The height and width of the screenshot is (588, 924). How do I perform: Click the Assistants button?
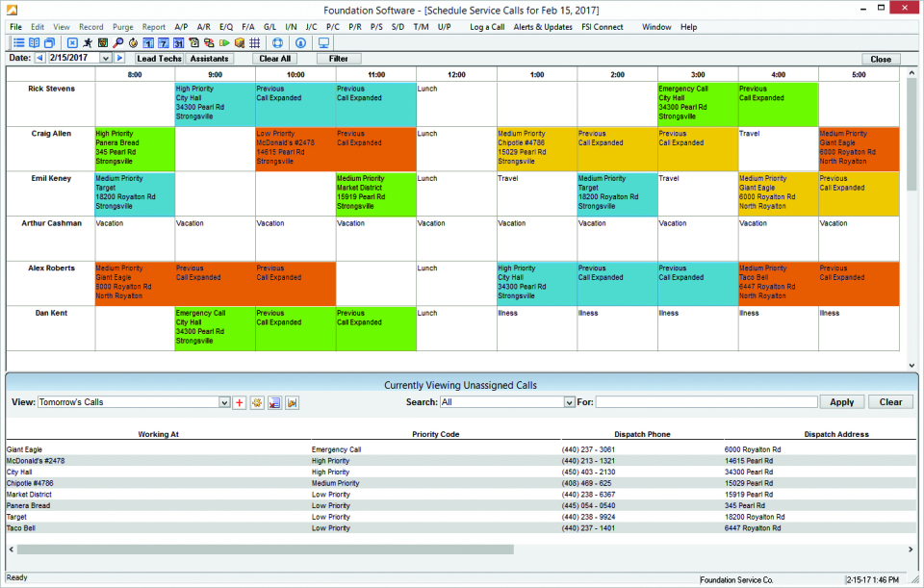[209, 59]
